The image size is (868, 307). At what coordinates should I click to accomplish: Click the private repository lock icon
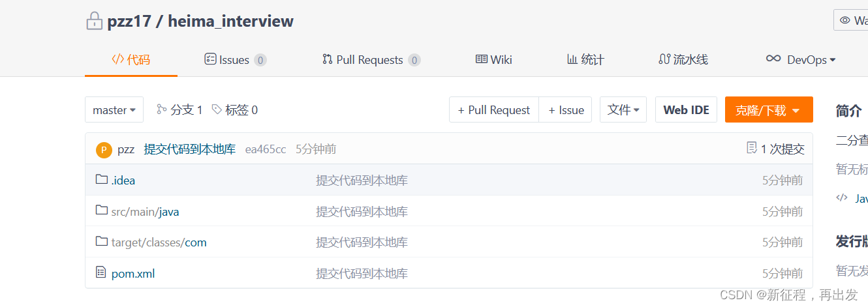coord(94,21)
